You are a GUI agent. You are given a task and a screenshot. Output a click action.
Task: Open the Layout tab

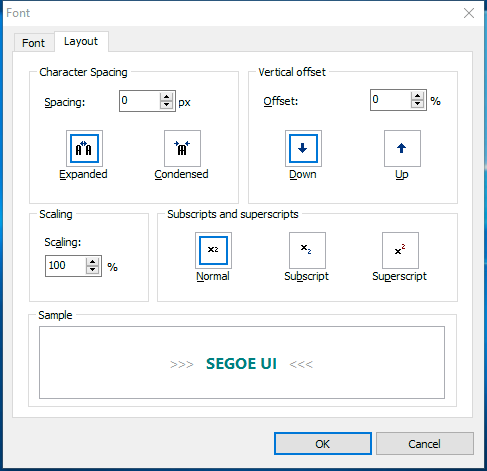pos(81,41)
